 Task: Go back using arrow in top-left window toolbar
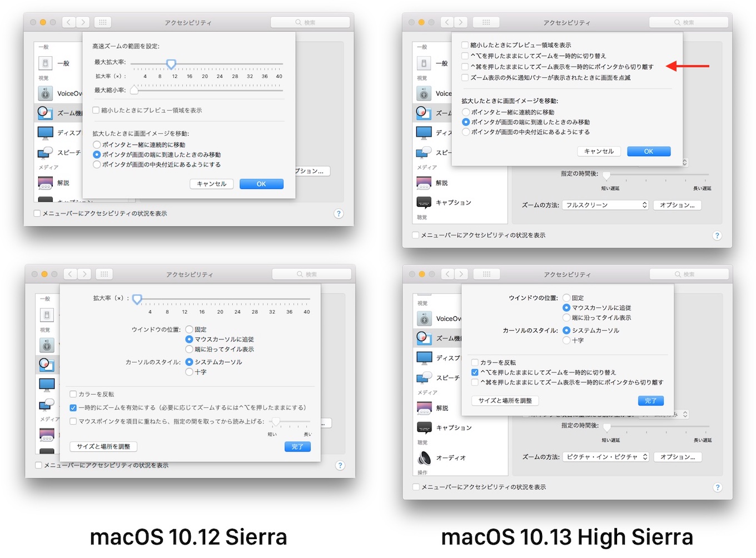coord(69,22)
